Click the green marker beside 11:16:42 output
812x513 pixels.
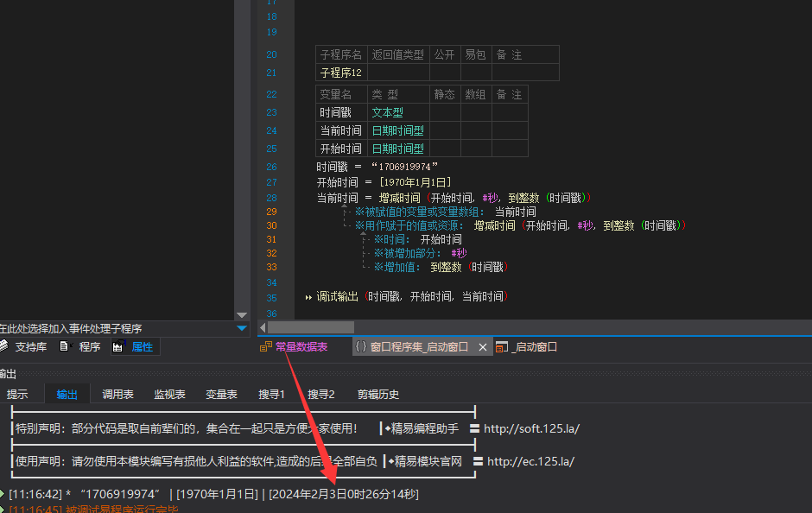tap(3, 494)
